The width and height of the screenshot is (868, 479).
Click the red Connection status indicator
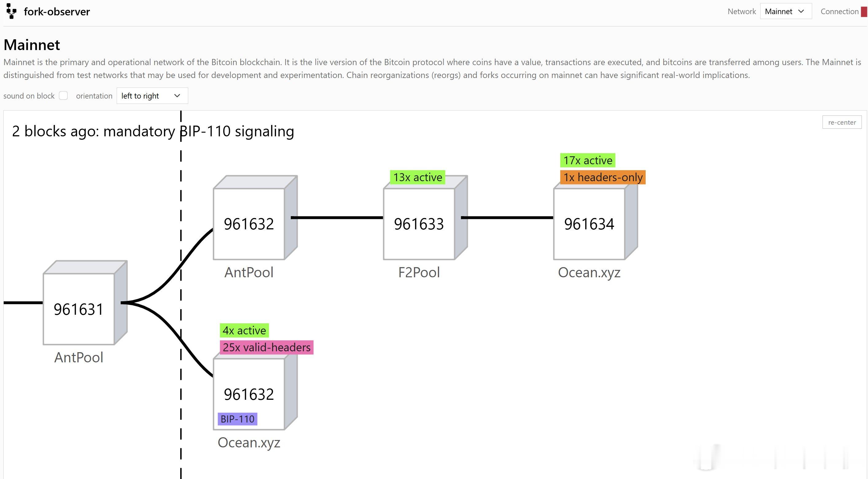coord(864,11)
